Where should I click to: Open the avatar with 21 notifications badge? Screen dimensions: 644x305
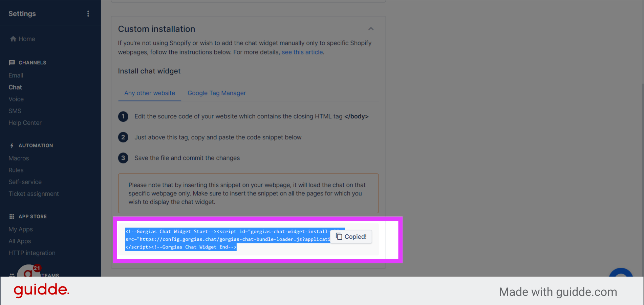[28, 271]
